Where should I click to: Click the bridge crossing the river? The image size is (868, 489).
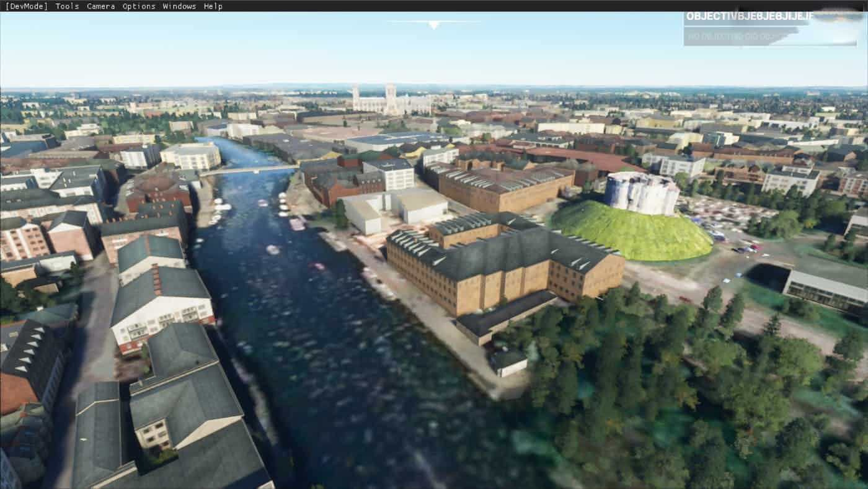point(248,170)
